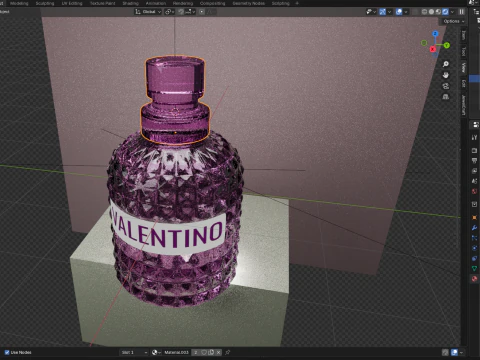Open the Scene properties tab
Viewport: 480px width, 360px height.
(474, 181)
